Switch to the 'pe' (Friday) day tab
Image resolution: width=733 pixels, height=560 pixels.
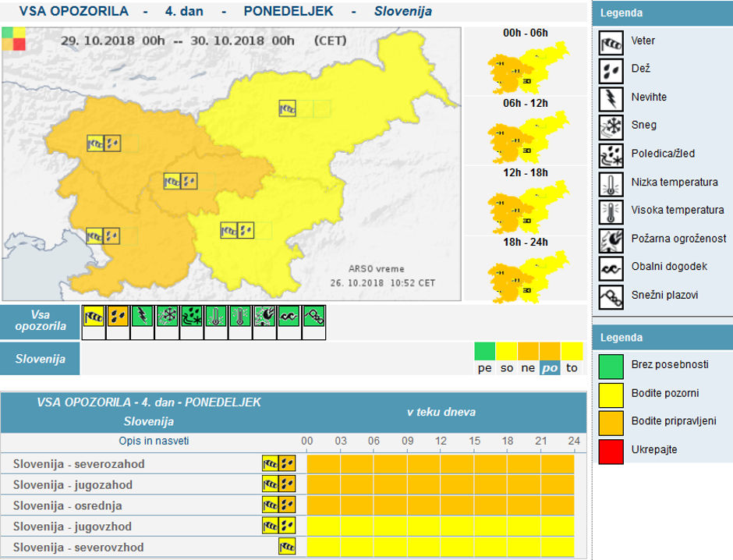click(485, 359)
